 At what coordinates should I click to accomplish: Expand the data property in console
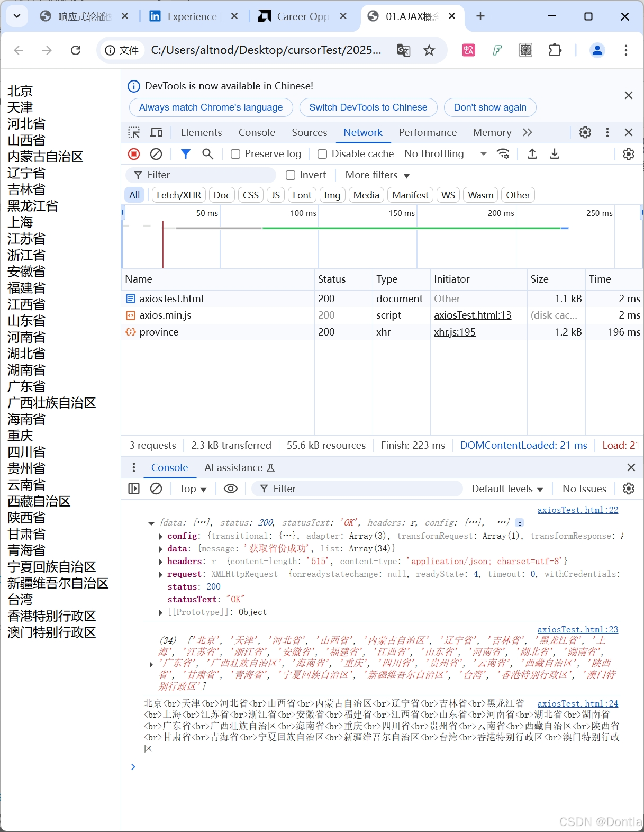pyautogui.click(x=161, y=549)
